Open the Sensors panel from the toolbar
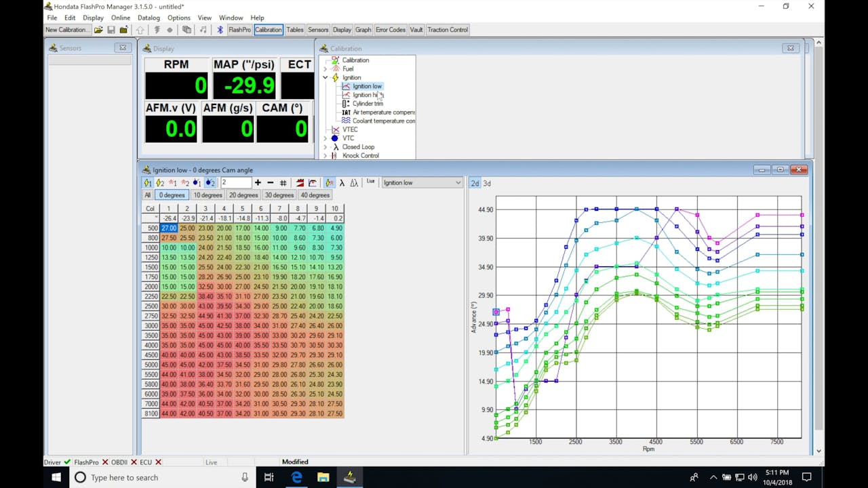This screenshot has height=488, width=868. click(x=318, y=29)
